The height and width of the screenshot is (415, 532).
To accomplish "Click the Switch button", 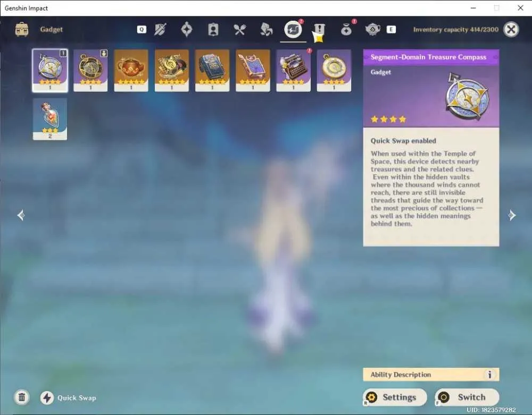I will pos(467,397).
